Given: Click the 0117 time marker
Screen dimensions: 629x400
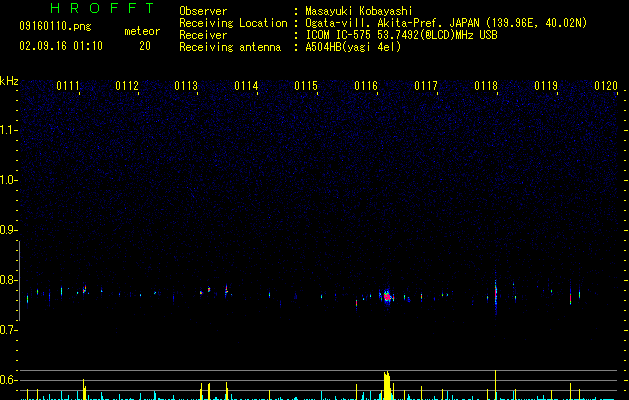Looking at the screenshot, I should coord(426,86).
